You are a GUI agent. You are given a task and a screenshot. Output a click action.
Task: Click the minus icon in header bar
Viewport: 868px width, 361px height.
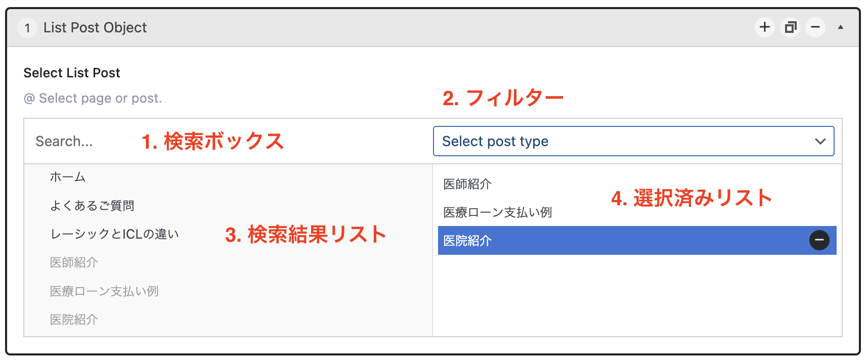coord(815,27)
